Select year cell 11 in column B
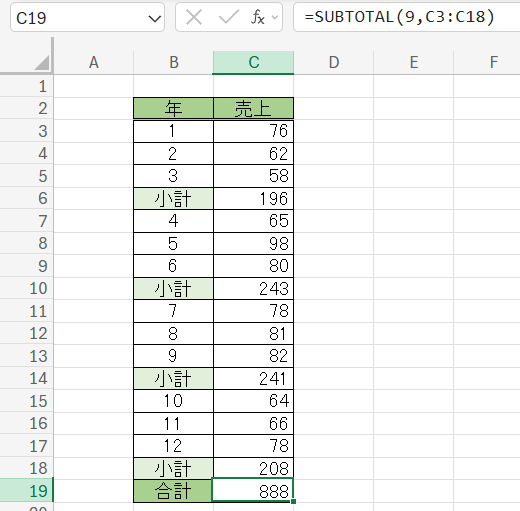520x511 pixels. 173,424
